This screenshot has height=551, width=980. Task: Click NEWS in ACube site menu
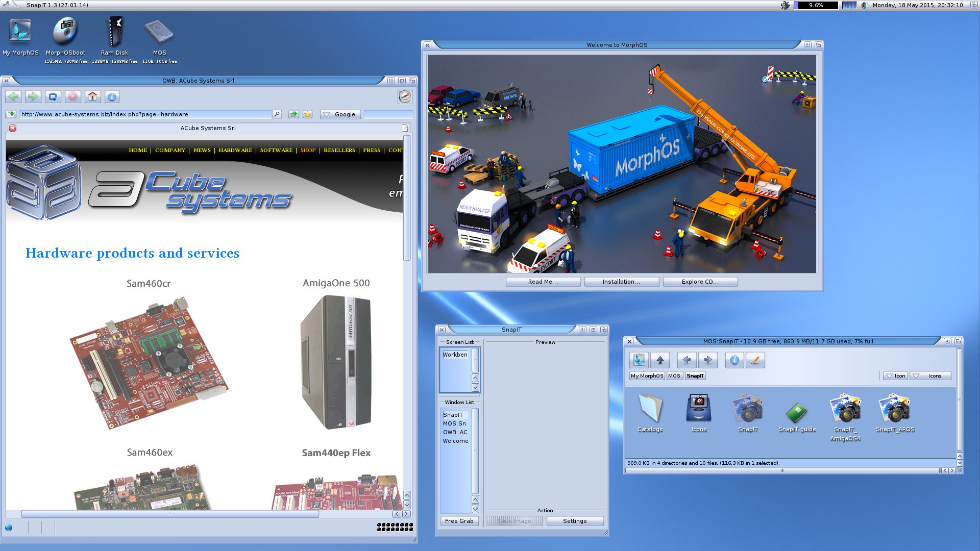pyautogui.click(x=202, y=151)
